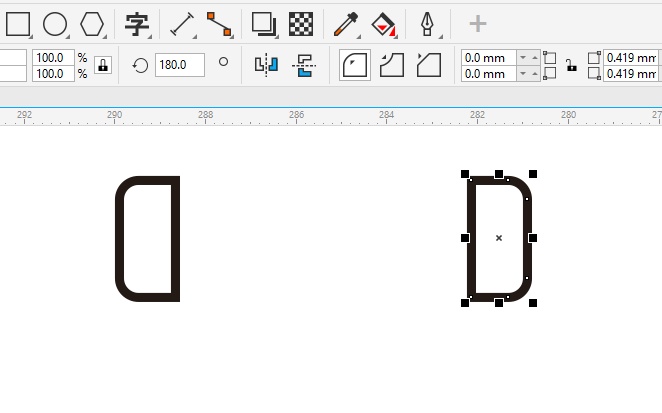Click the lower 0.419 mm corner radius field
Viewport: 662px width, 413px height.
(631, 73)
